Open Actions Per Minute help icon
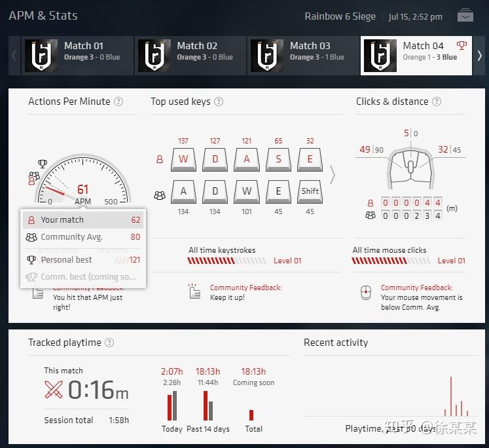This screenshot has height=448, width=489. [118, 102]
